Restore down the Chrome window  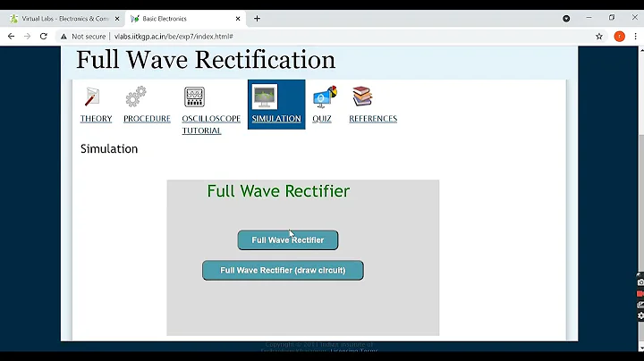point(612,18)
